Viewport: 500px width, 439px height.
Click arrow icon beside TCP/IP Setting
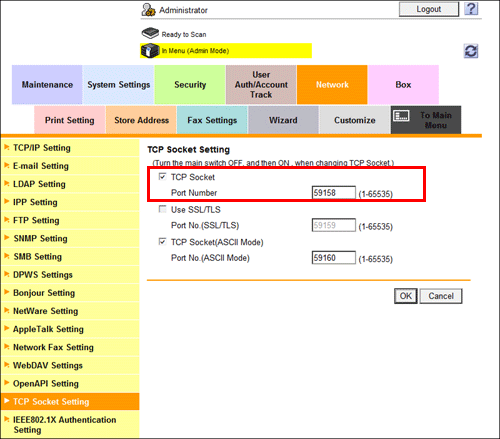click(x=6, y=147)
